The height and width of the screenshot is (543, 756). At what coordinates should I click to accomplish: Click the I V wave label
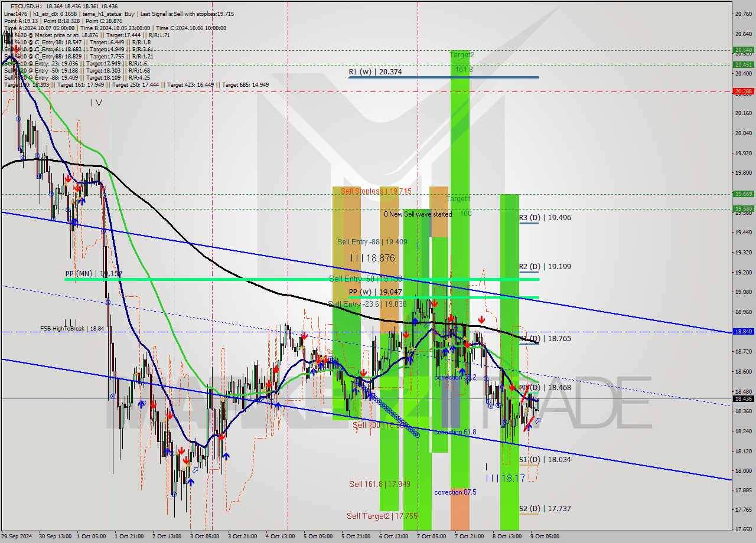pos(97,103)
